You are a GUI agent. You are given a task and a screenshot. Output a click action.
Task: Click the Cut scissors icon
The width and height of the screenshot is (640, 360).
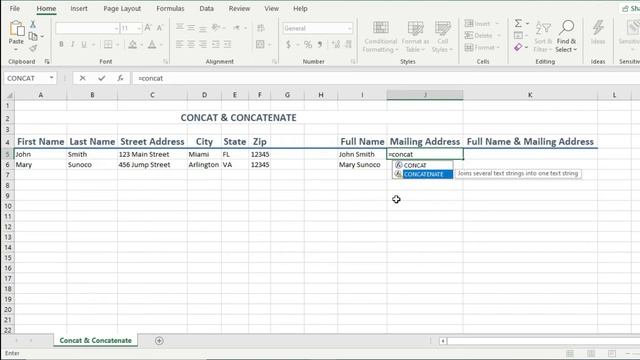[33, 24]
